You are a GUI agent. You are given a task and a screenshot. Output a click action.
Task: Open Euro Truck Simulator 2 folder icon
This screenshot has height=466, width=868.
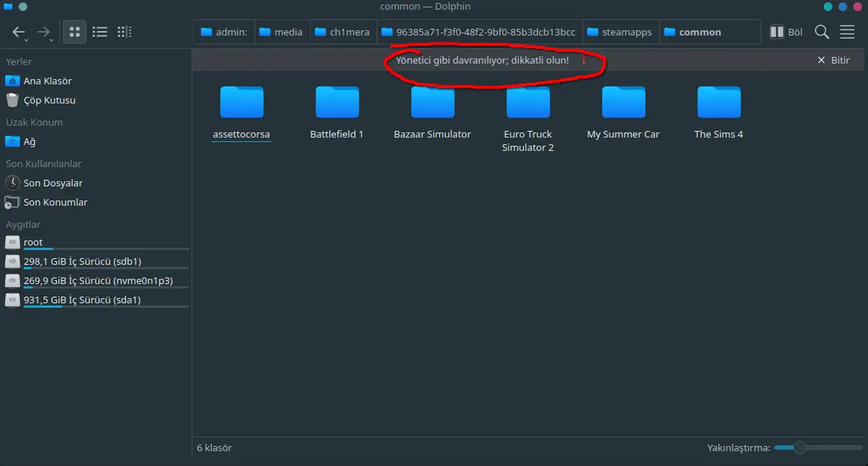[528, 102]
